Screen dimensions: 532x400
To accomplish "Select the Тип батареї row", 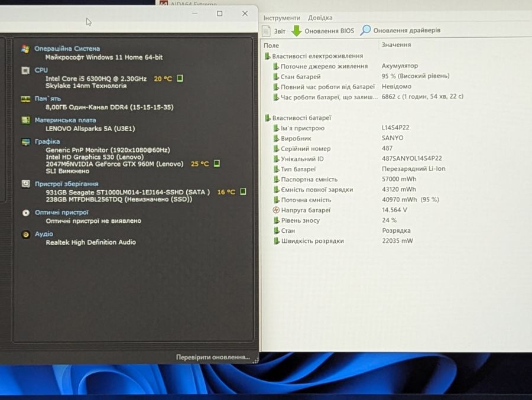I will (x=359, y=169).
